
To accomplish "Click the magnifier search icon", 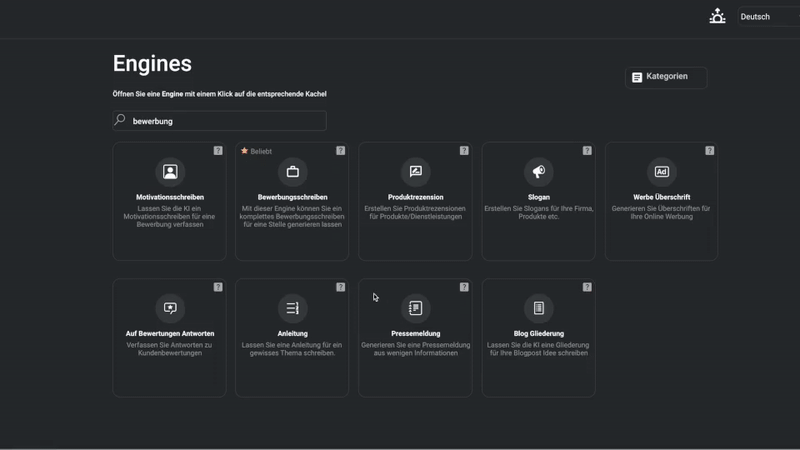I will (x=120, y=120).
